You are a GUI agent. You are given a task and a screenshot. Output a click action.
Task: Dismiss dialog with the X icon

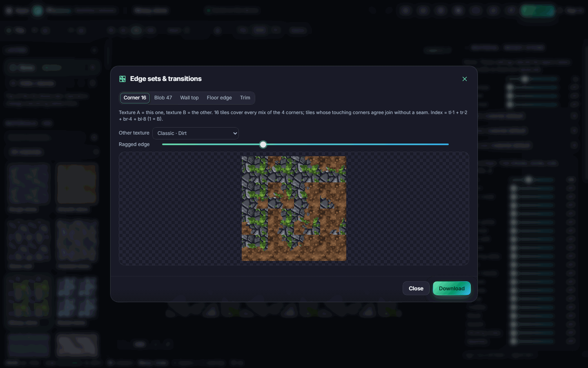pos(465,79)
